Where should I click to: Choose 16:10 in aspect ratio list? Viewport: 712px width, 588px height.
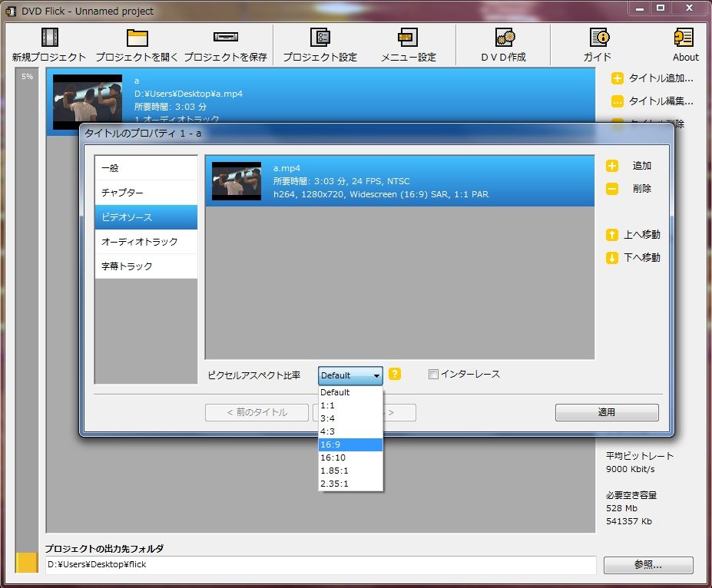[x=350, y=458]
